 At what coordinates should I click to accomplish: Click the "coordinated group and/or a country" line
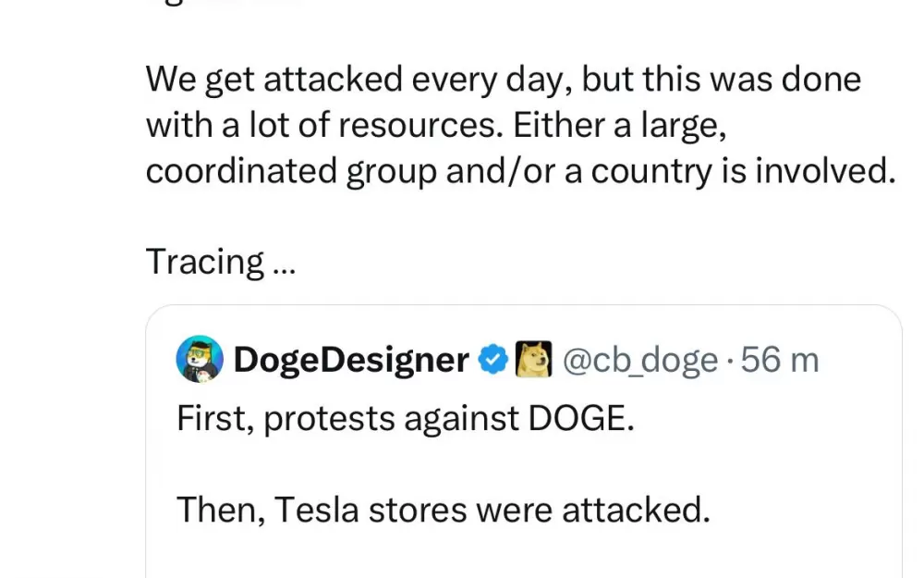tap(521, 171)
